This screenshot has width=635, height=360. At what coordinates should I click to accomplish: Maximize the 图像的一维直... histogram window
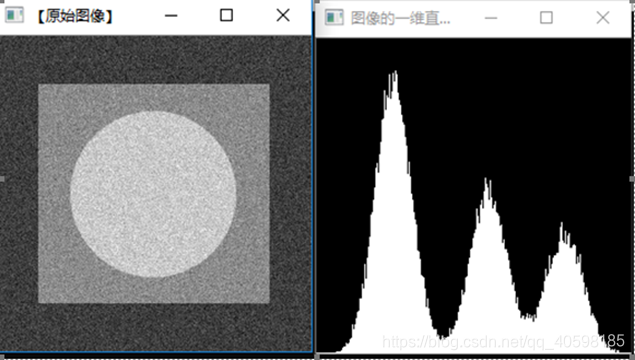[x=546, y=17]
